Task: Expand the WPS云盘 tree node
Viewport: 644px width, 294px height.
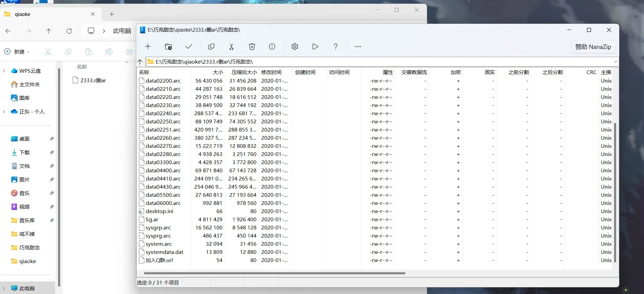Action: (4, 71)
